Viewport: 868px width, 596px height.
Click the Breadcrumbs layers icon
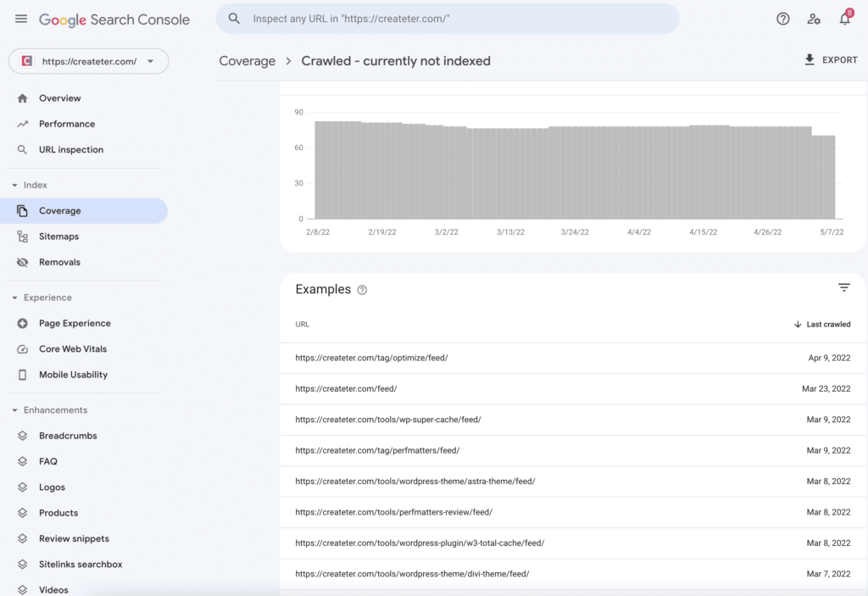pos(22,436)
